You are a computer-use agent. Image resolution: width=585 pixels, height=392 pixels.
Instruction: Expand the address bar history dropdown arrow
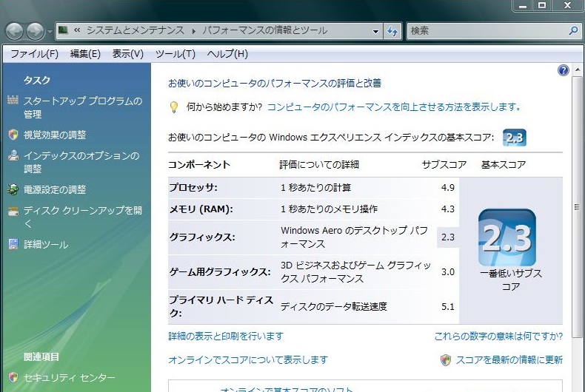coord(375,31)
